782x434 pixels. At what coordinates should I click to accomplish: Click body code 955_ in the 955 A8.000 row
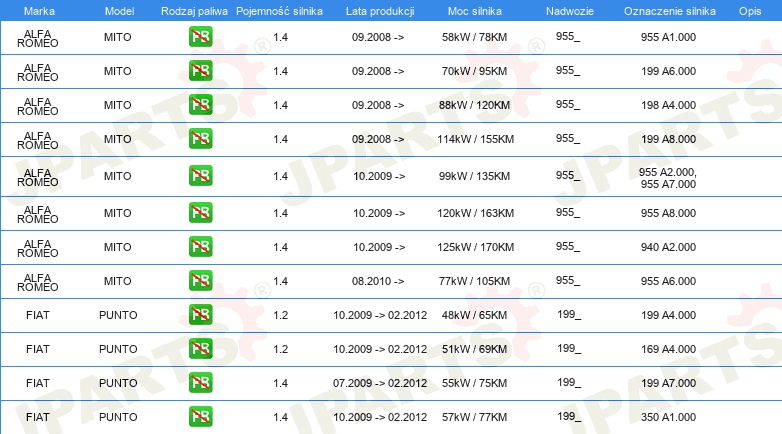pyautogui.click(x=568, y=212)
